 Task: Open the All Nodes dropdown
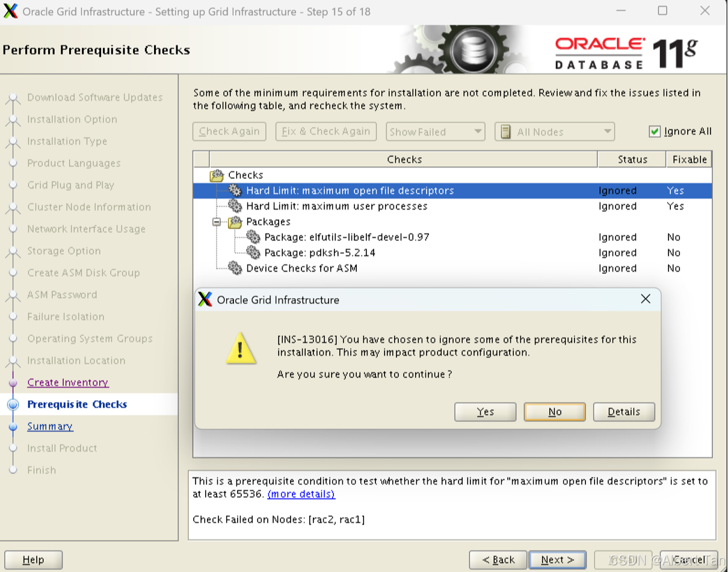554,132
